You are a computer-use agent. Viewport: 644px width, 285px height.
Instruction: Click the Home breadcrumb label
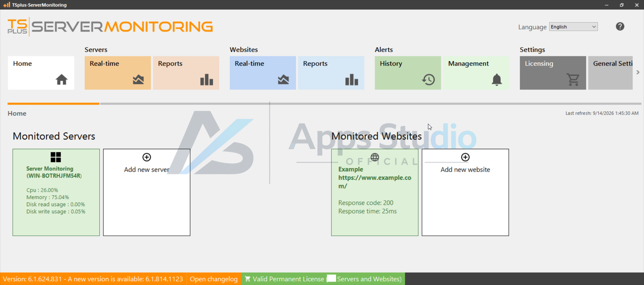(17, 114)
